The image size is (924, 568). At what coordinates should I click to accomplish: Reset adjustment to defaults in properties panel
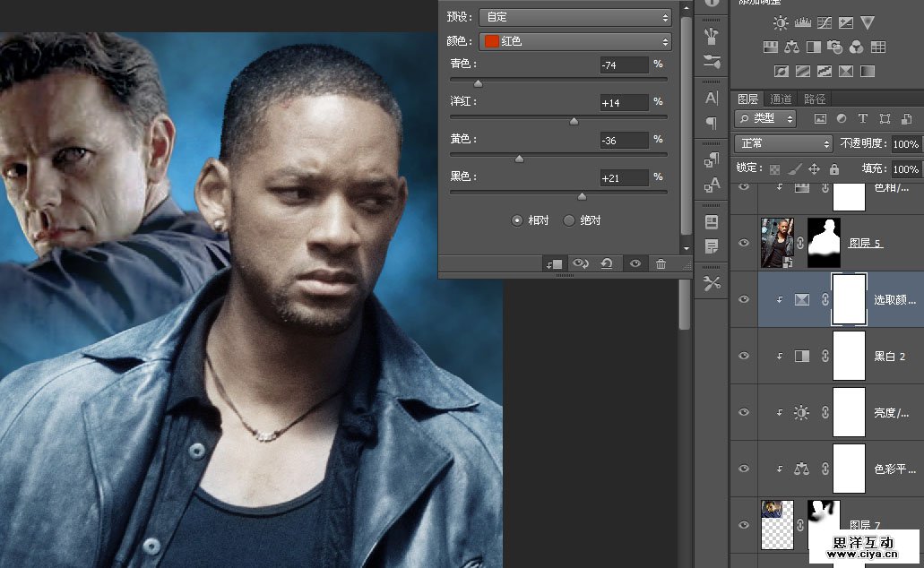point(607,263)
